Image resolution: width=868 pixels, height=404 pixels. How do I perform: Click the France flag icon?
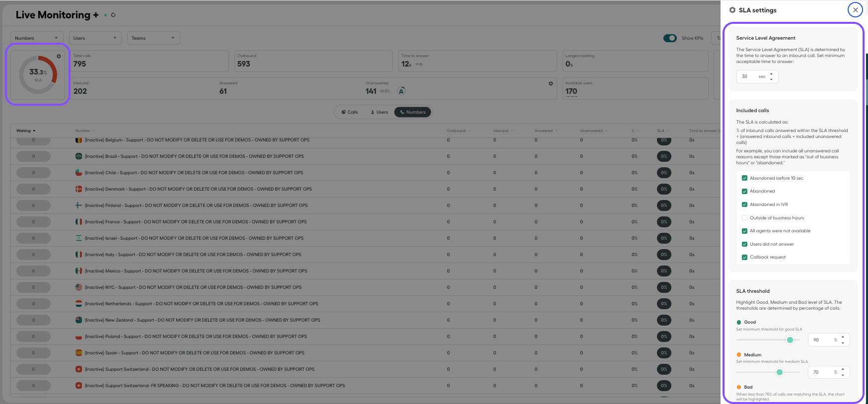[78, 222]
